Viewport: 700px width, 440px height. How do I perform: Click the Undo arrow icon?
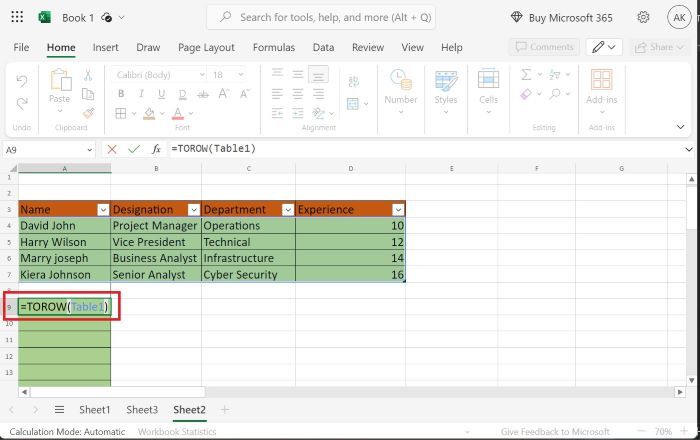[21, 81]
